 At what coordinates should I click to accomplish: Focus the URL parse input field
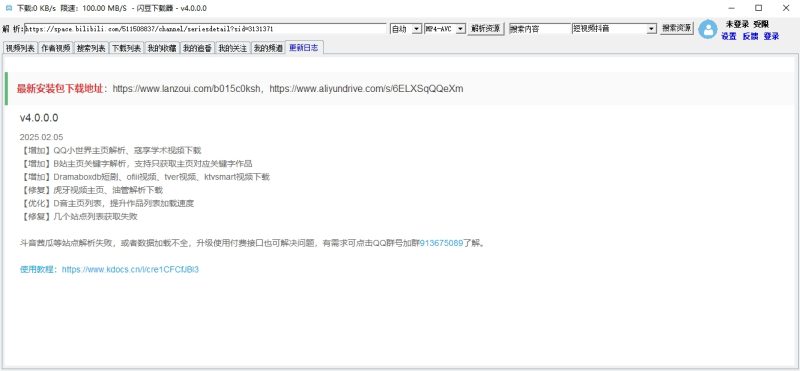tap(205, 29)
